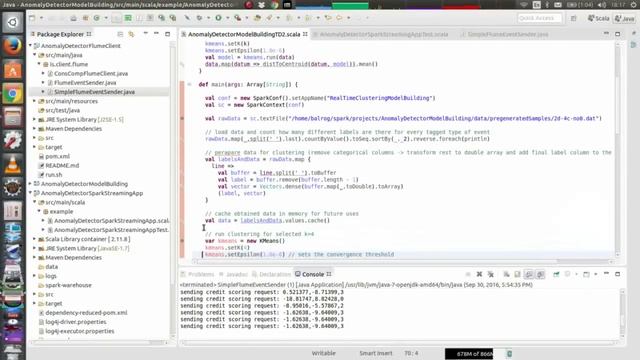
Task: Switch to the Scala perspective
Action: (599, 18)
